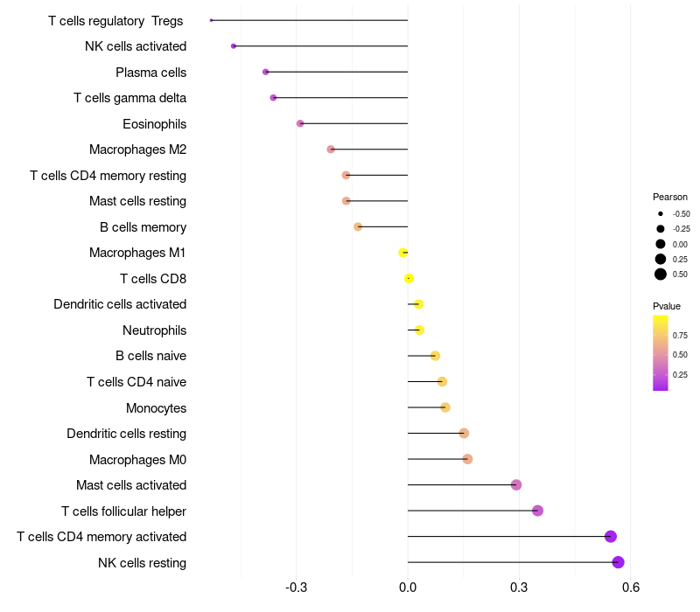700x612 pixels.
Task: Click the Pearson 0.50 legend circle
Action: [x=661, y=275]
